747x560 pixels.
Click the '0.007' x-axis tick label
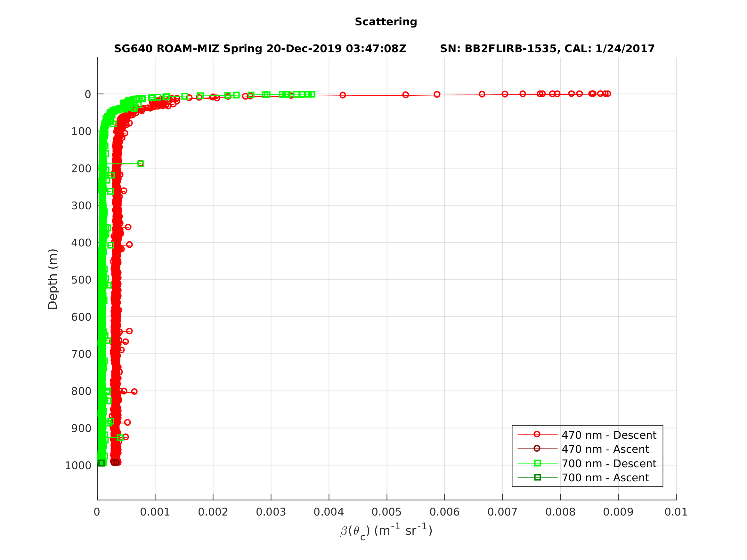[502, 512]
